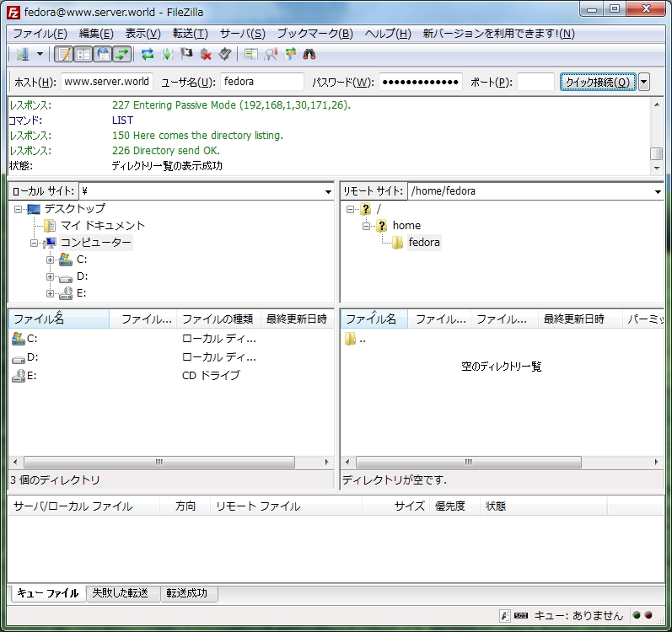Open the directory listing filters dialog
This screenshot has height=632, width=672.
point(250,55)
